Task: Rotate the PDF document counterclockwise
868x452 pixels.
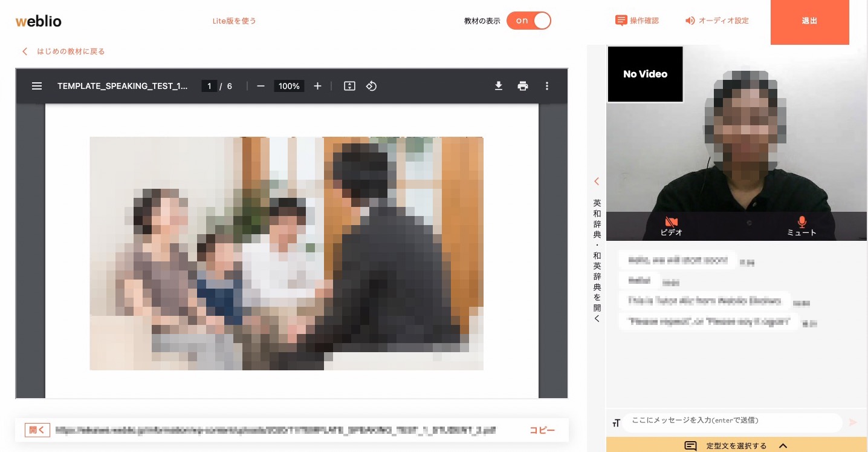Action: [371, 86]
